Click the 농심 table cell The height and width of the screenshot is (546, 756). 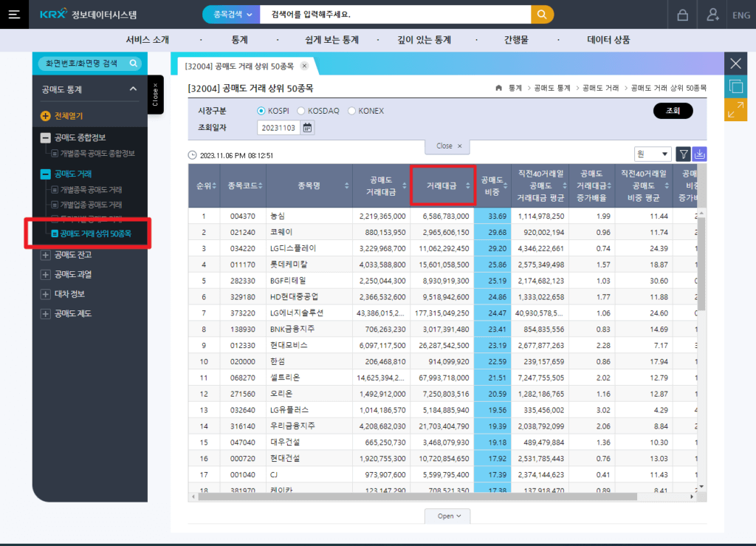click(309, 216)
